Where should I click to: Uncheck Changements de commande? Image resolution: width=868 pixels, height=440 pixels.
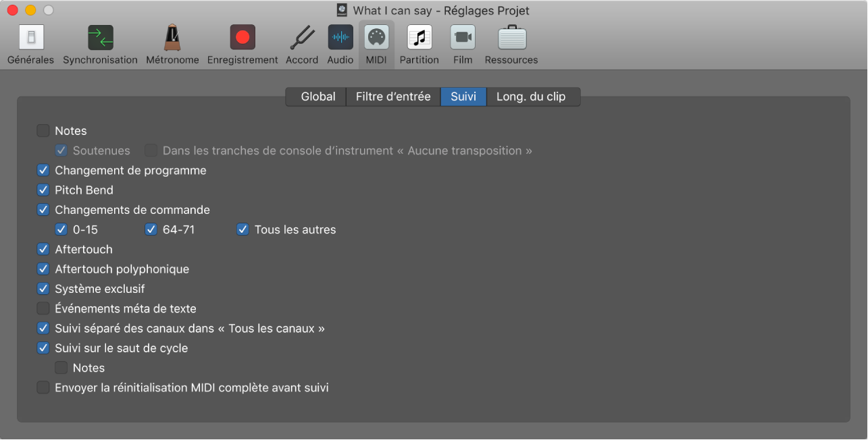(x=43, y=209)
